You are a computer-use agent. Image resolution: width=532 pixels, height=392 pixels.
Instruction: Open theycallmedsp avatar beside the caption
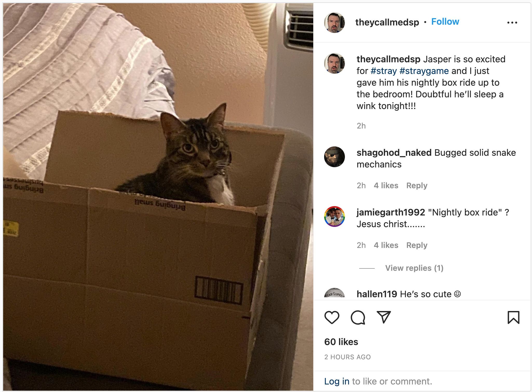click(x=335, y=63)
